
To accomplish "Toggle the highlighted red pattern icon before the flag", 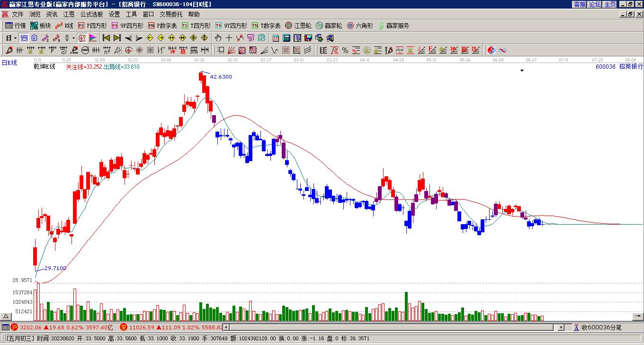I will 82,38.
